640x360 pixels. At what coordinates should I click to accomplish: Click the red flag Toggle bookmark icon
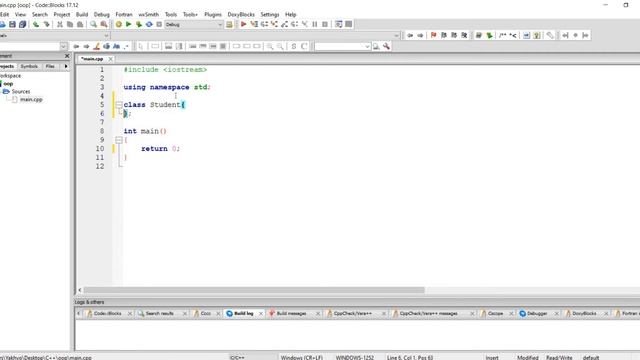click(433, 36)
